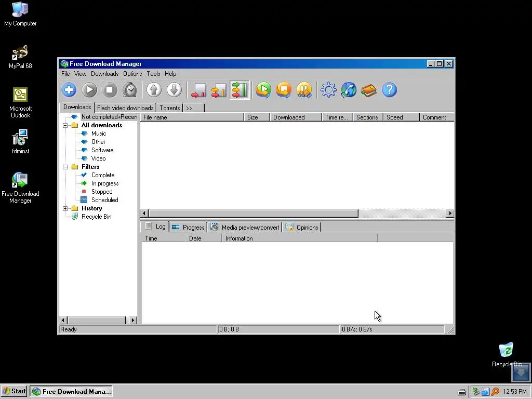Open Free Download Manager desktop shortcut
This screenshot has width=532, height=399.
20,188
